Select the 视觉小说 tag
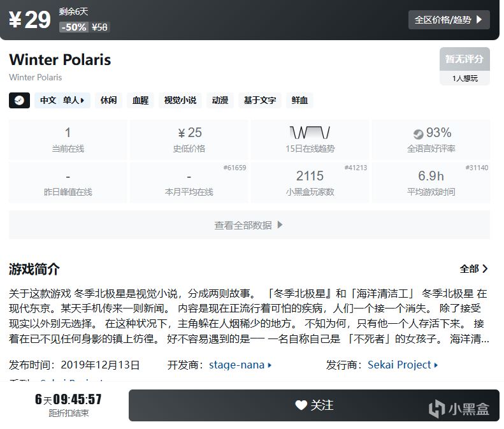Viewport: 504px width, 429px height. coord(180,100)
